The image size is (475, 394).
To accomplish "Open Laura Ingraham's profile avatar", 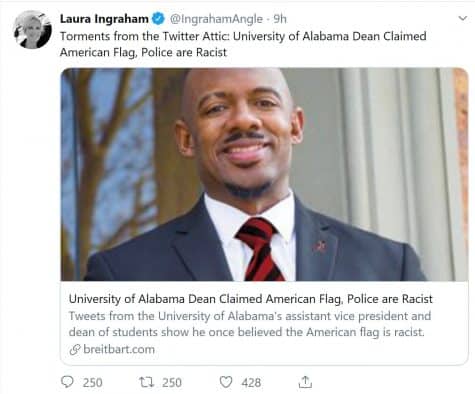I will click(32, 30).
